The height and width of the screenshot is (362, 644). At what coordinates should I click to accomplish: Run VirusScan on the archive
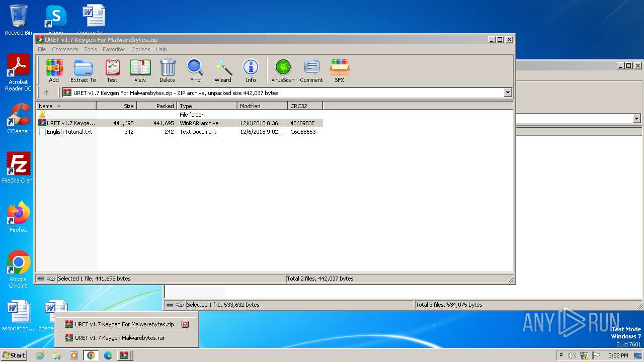[283, 70]
